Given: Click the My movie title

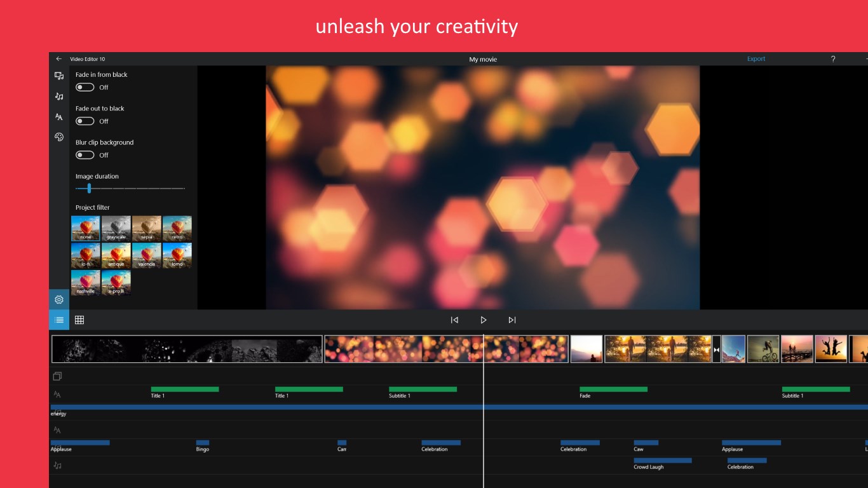Looking at the screenshot, I should tap(483, 59).
